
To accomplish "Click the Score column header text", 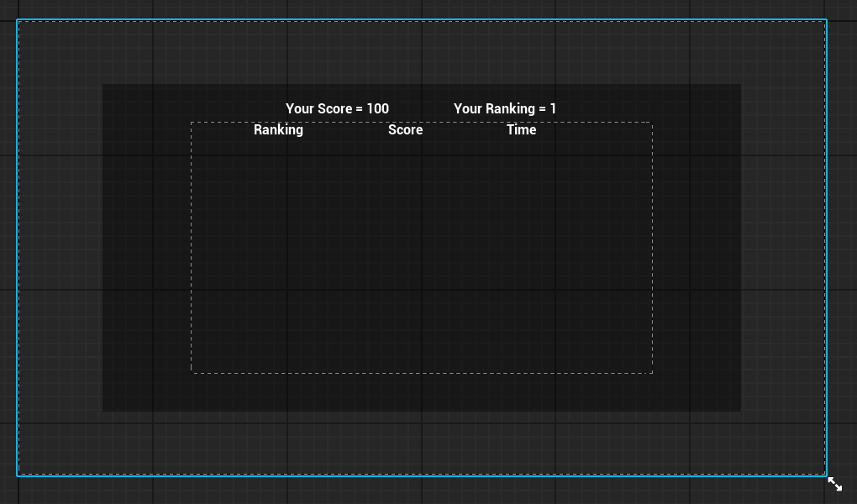I will coord(405,129).
